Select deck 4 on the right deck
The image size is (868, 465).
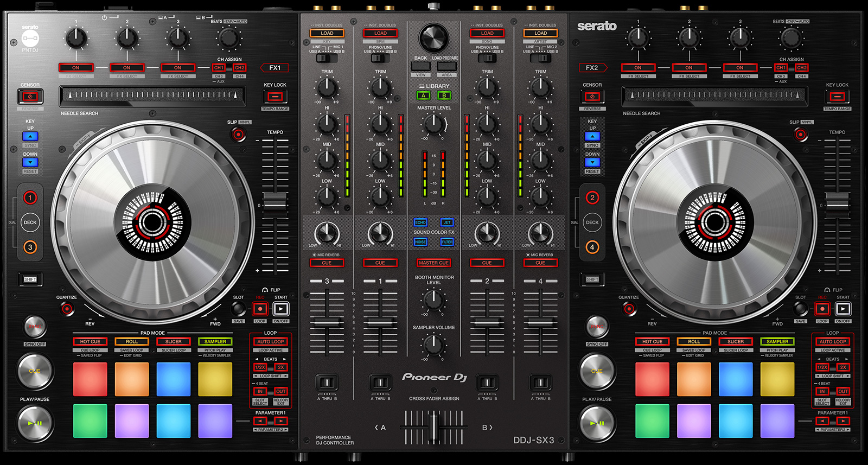[x=592, y=247]
